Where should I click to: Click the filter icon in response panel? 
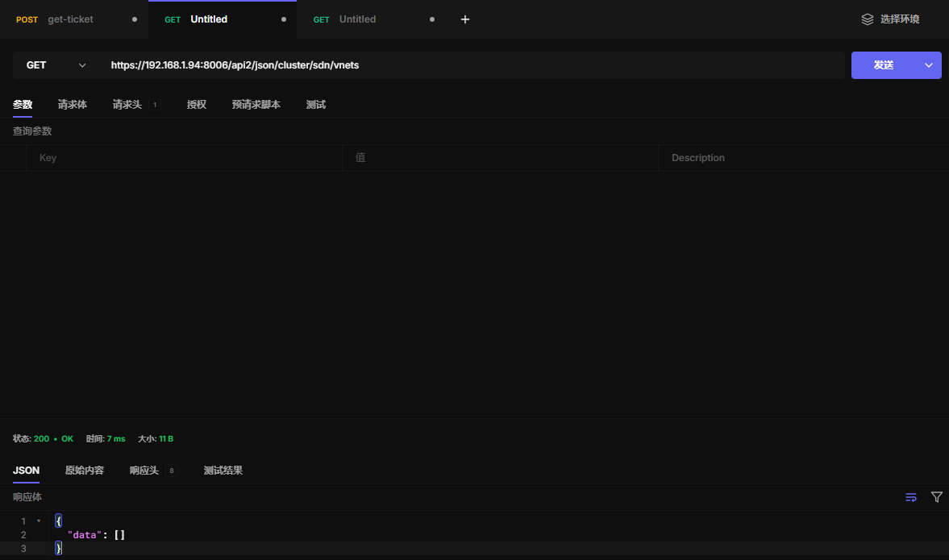pyautogui.click(x=936, y=497)
